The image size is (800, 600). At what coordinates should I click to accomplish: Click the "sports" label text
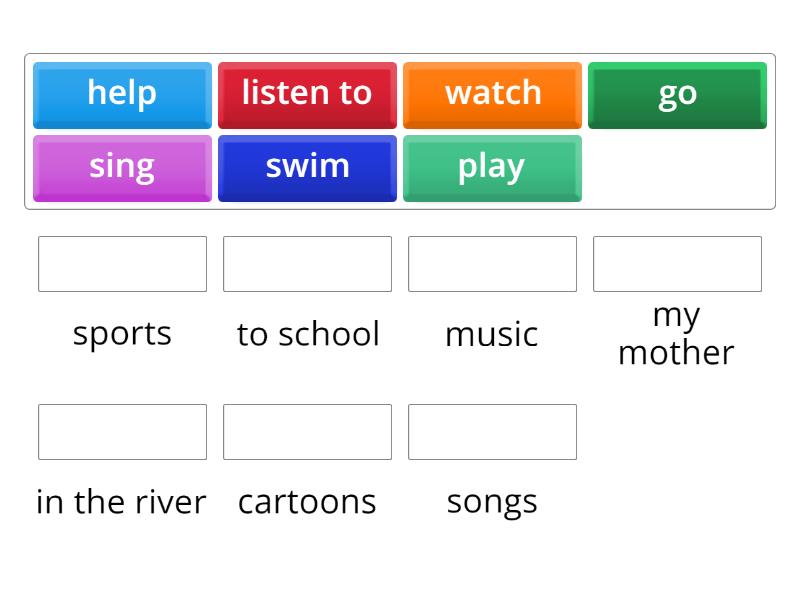tap(122, 333)
